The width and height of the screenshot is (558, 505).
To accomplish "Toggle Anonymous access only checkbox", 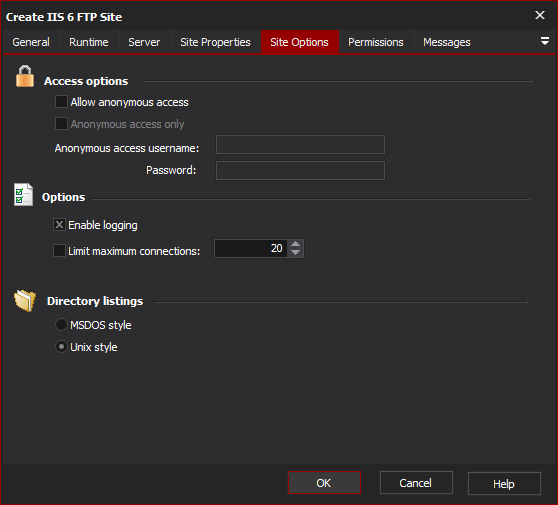I will (61, 123).
